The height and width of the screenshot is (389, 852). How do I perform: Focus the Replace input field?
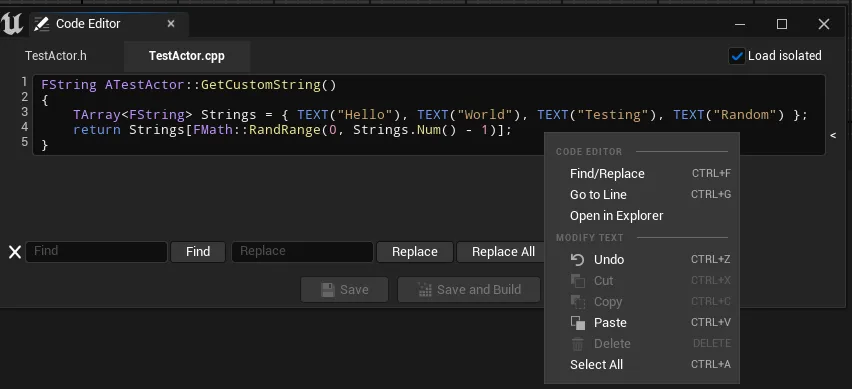(x=303, y=252)
